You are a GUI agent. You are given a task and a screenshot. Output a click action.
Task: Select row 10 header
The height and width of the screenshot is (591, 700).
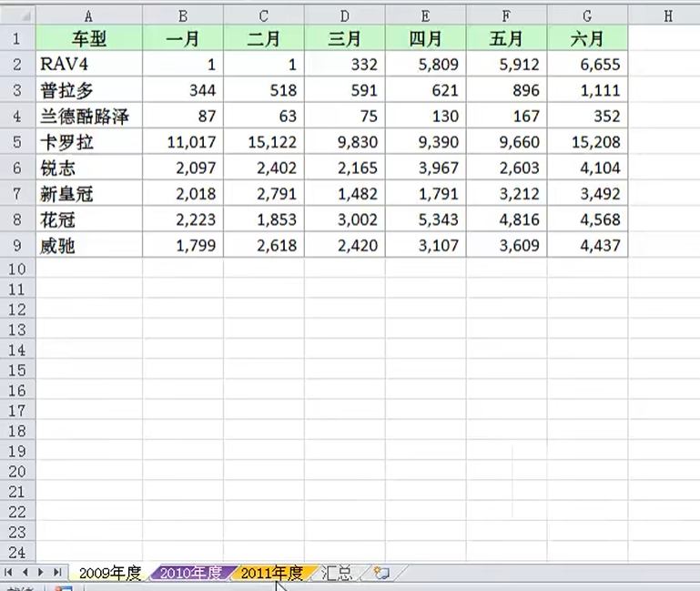tap(17, 269)
